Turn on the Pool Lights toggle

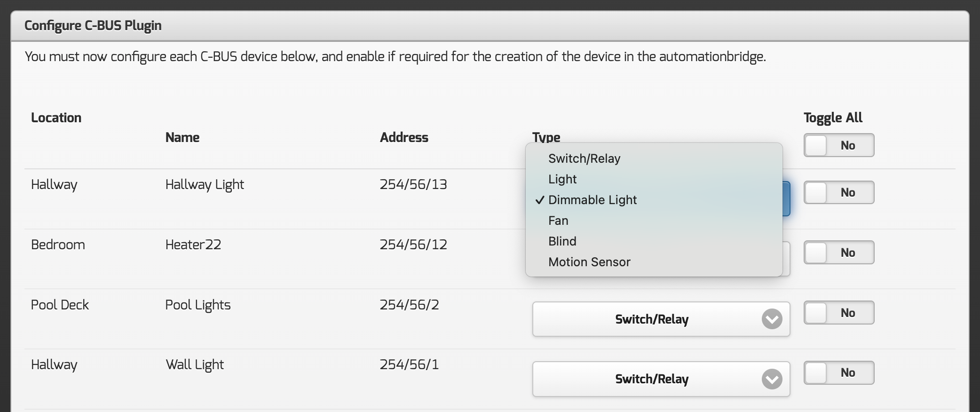[x=838, y=313]
